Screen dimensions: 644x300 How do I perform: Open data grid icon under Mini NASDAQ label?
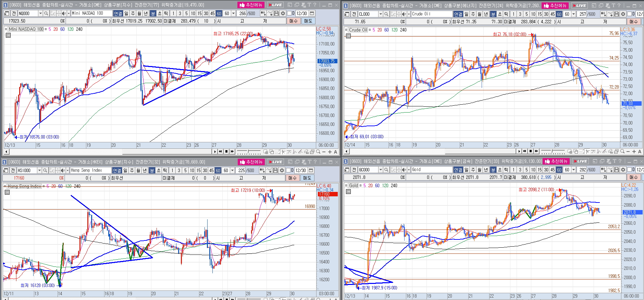pyautogui.click(x=8, y=35)
